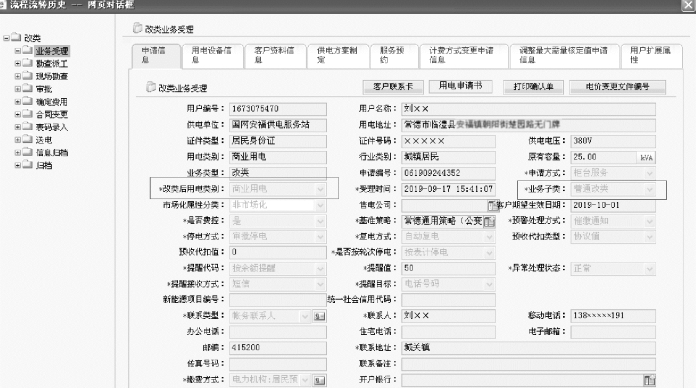Open the 提醒接收方式 dropdown
This screenshot has height=388, width=696.
[x=320, y=284]
